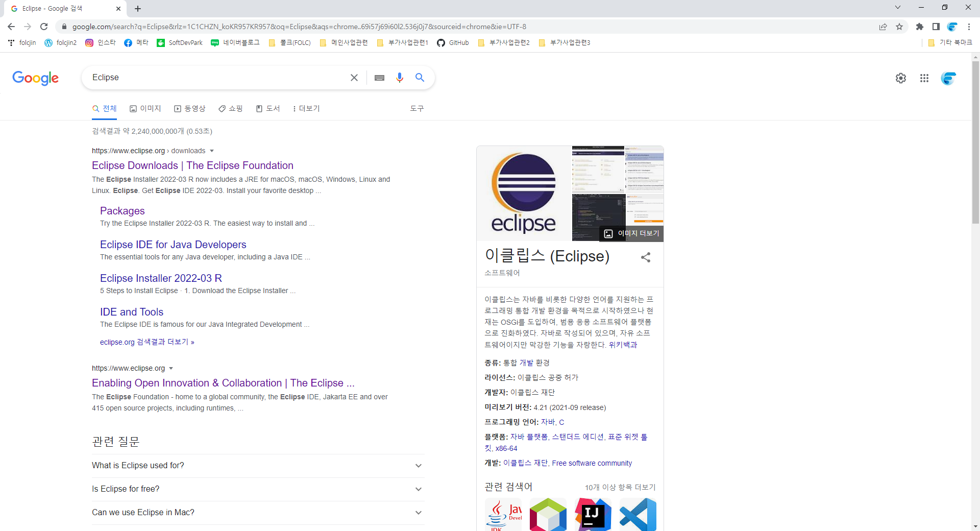Open IntelliJ IDEA related search icon
Viewport: 980px width, 531px height.
click(593, 515)
